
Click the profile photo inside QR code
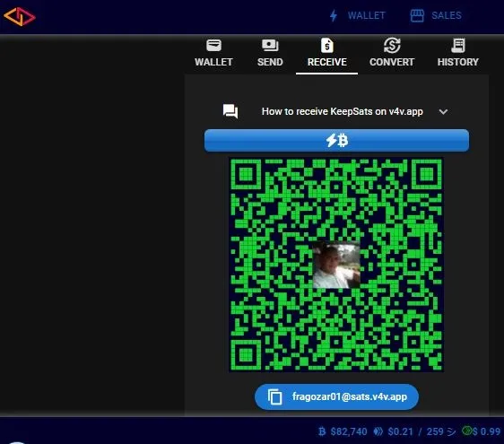[336, 266]
